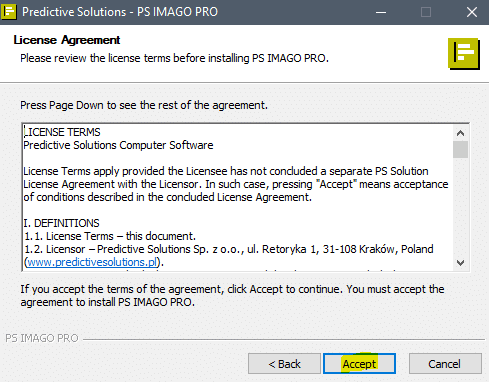
Task: Accept the license agreement
Action: point(359,364)
